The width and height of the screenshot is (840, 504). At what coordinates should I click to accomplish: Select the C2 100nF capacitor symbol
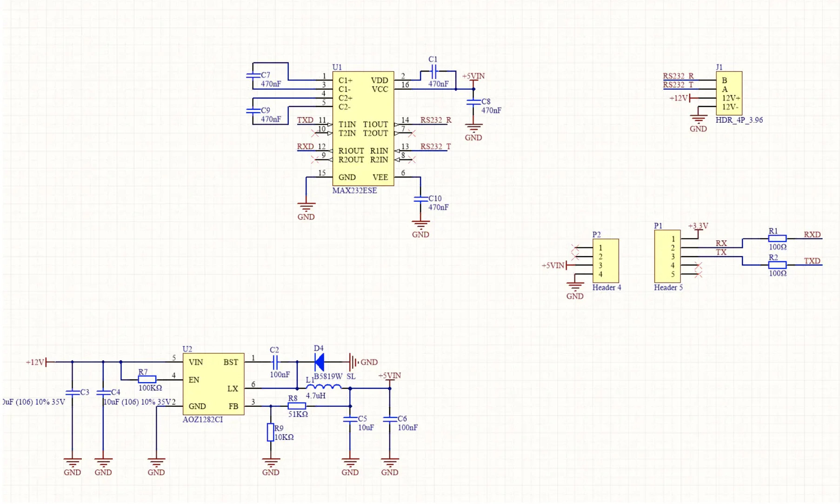(274, 362)
